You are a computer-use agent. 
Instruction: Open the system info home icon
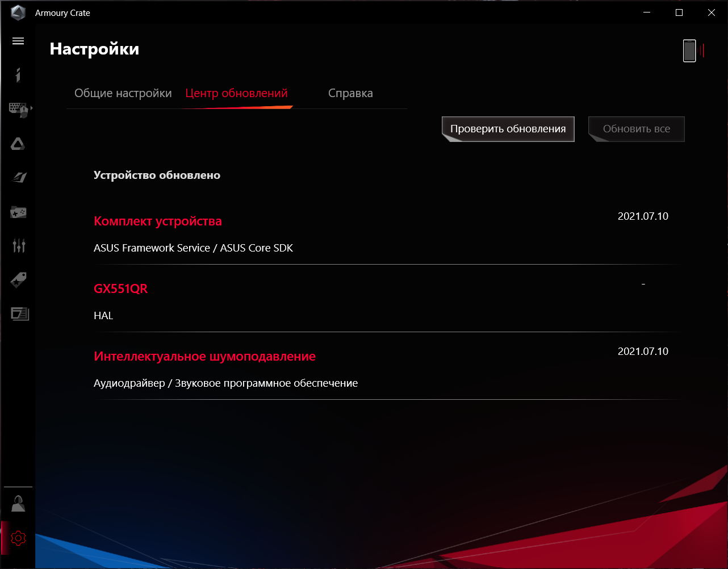[x=18, y=74]
